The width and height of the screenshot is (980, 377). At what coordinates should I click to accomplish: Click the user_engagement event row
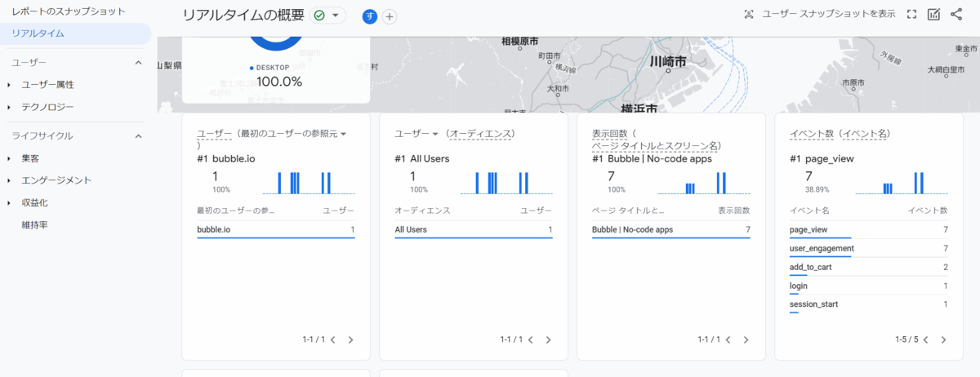[869, 248]
